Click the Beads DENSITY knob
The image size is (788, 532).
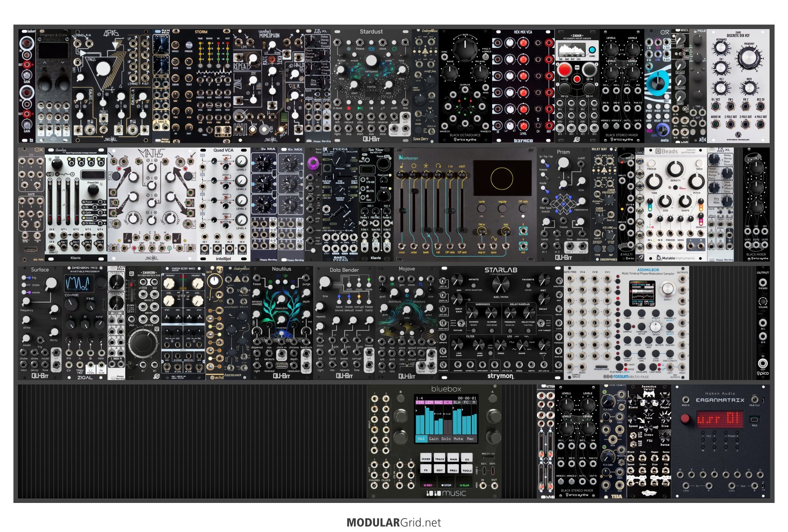[x=675, y=169]
